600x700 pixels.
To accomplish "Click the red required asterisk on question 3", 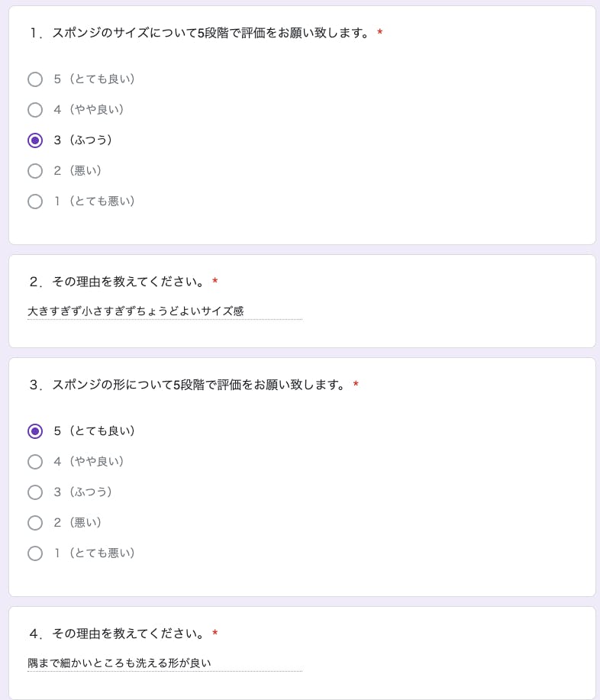I will coord(356,385).
